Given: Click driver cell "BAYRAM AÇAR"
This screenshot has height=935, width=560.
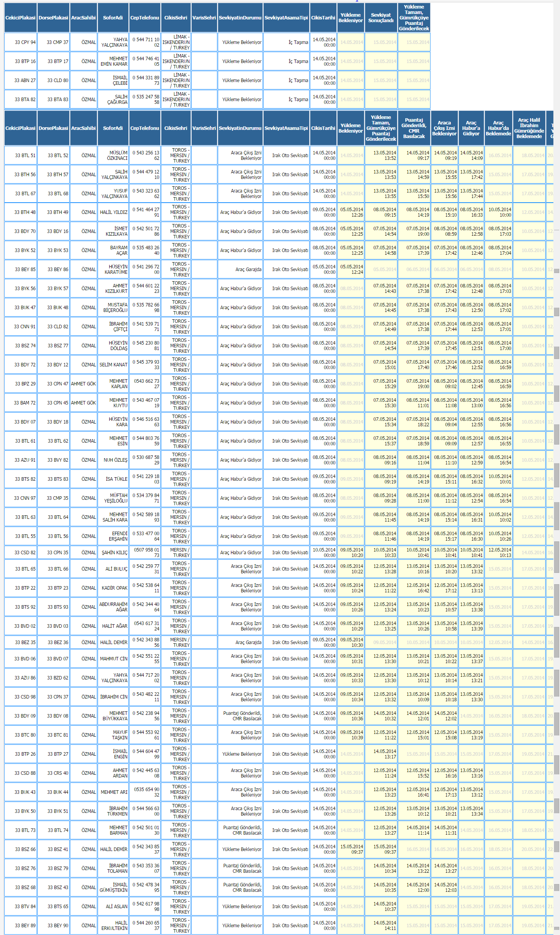Looking at the screenshot, I should (x=113, y=250).
